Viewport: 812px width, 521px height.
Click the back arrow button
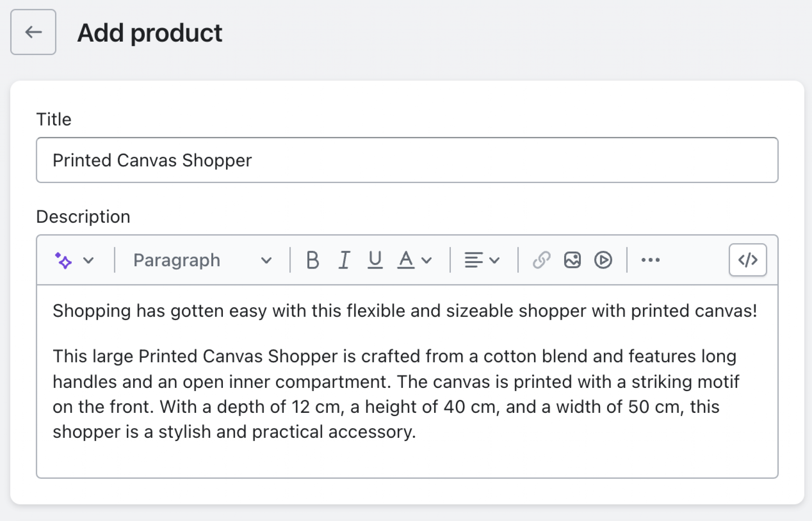(33, 32)
